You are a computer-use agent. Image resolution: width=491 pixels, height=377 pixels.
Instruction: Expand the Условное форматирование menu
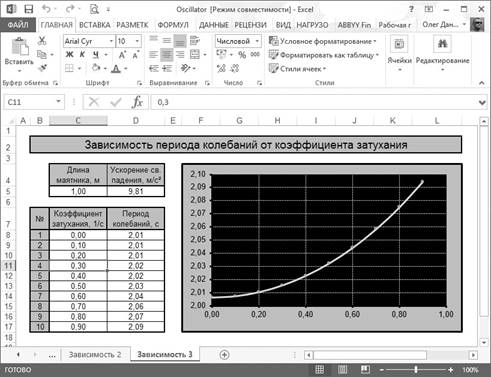pos(323,41)
